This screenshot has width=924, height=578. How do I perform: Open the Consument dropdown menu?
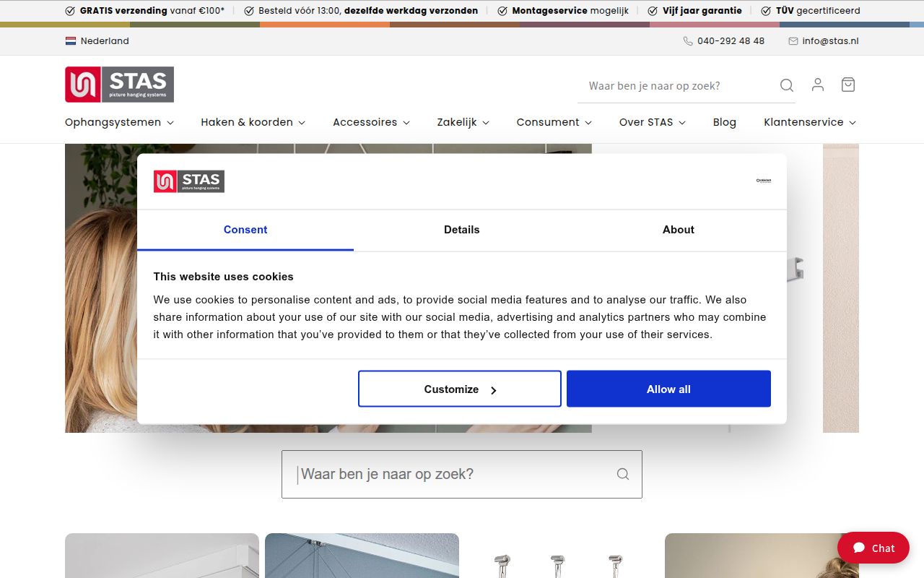click(x=554, y=122)
